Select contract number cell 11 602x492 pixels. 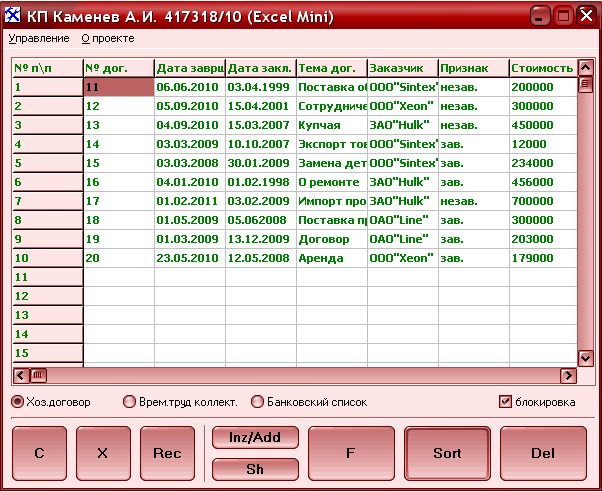118,87
